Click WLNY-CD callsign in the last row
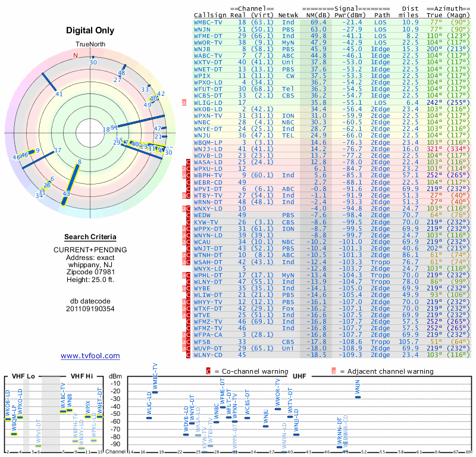The width and height of the screenshot is (476, 457). 208,355
